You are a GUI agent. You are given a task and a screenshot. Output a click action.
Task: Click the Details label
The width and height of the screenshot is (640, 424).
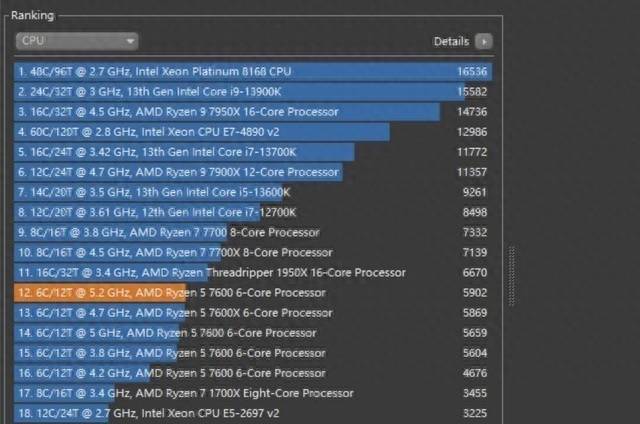[x=451, y=41]
